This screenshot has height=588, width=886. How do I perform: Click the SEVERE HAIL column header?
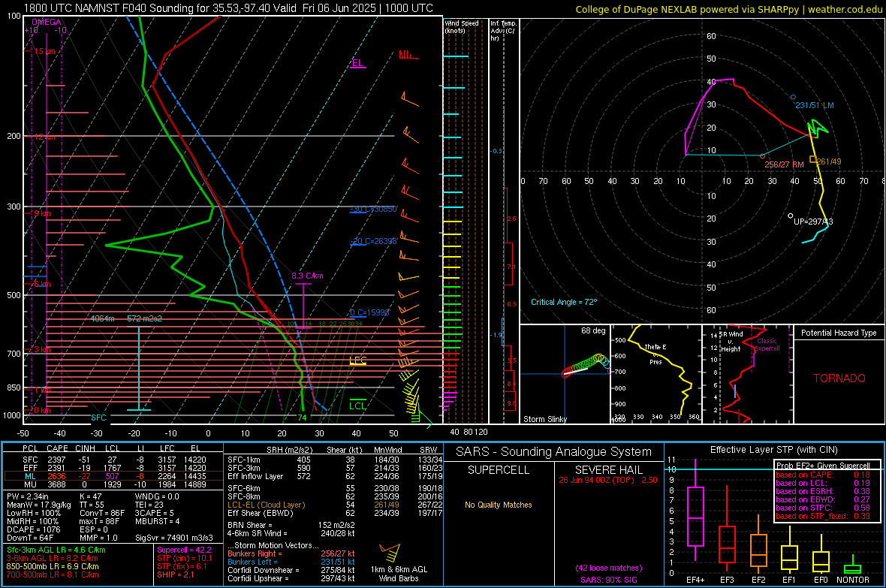[609, 470]
